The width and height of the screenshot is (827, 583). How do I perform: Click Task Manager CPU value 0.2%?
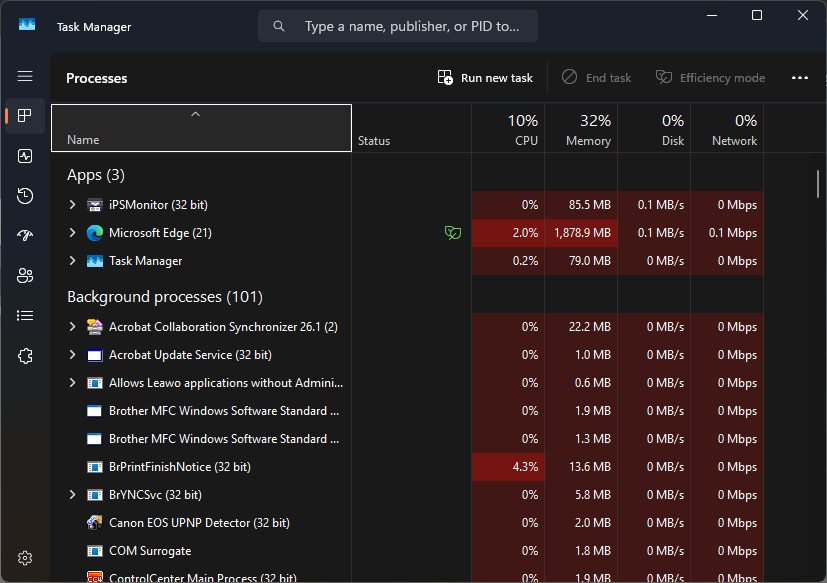525,261
